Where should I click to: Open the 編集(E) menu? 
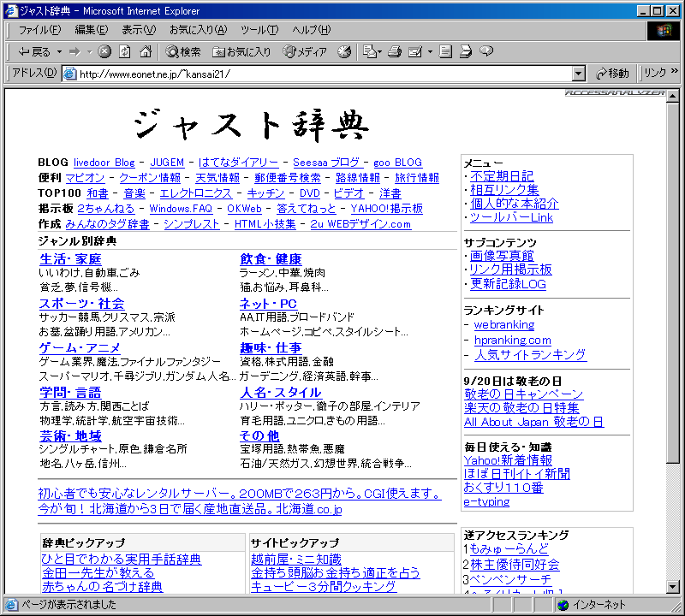point(92,30)
